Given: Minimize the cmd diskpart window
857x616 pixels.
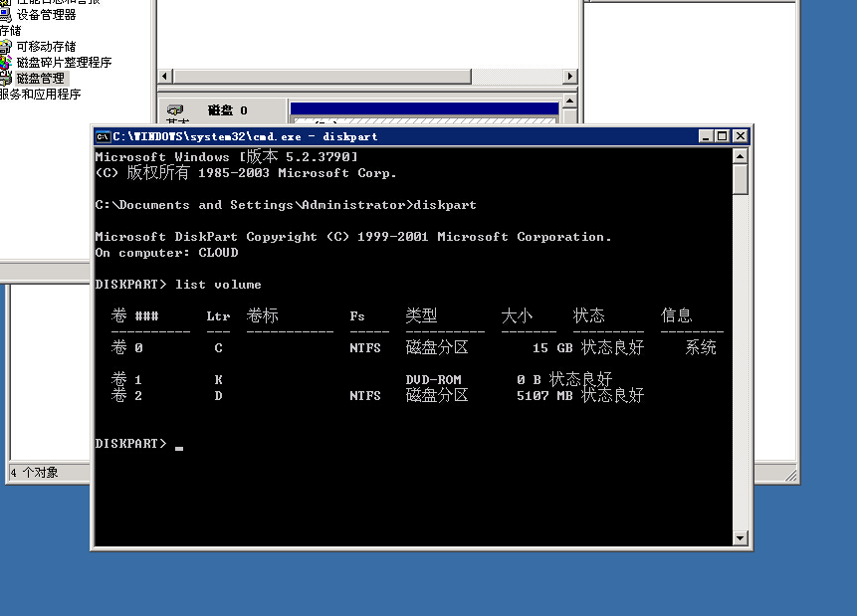Looking at the screenshot, I should [706, 136].
